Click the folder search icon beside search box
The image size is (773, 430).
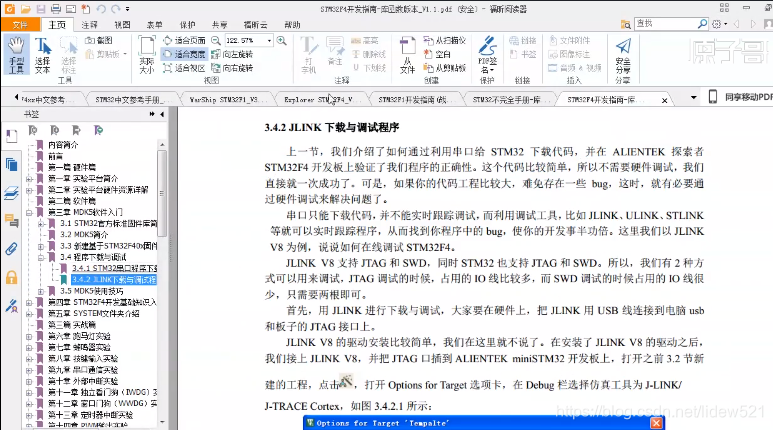(626, 24)
